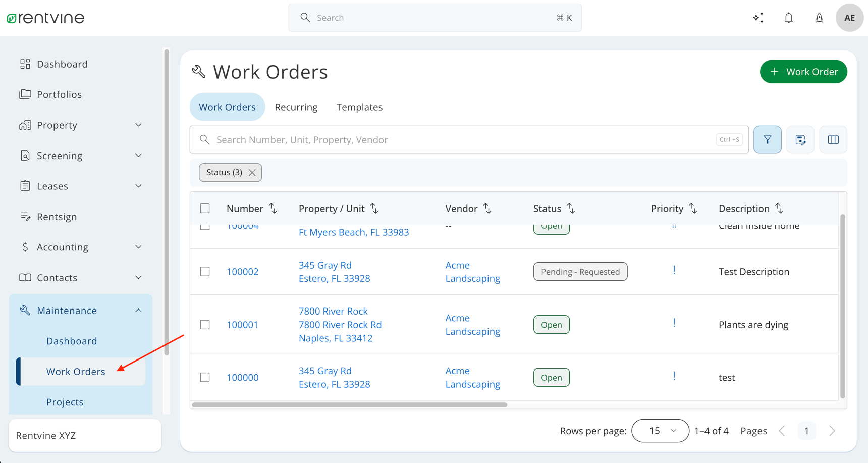Screen dimensions: 868x463
Task: Check the select-all checkbox in table header
Action: [x=205, y=208]
